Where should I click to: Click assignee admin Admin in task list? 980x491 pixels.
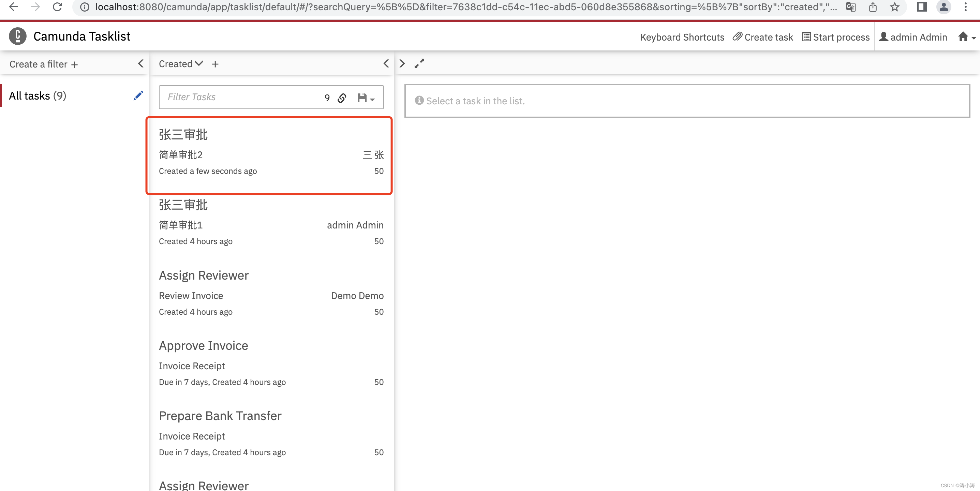coord(355,225)
